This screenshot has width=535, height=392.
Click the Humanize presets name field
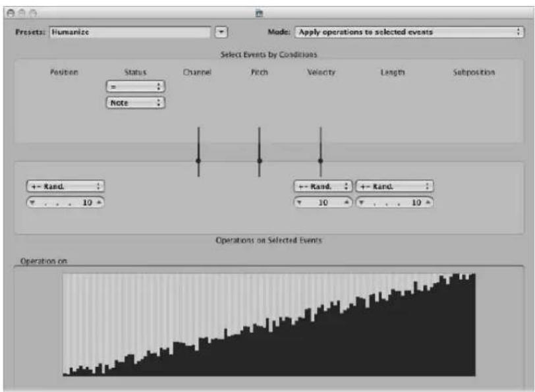[130, 32]
